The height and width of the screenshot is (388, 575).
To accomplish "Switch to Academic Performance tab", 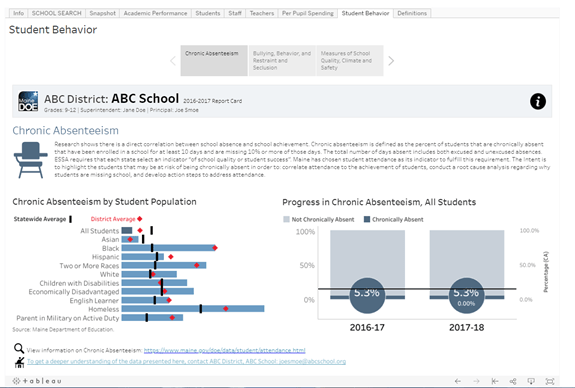I will [x=155, y=13].
